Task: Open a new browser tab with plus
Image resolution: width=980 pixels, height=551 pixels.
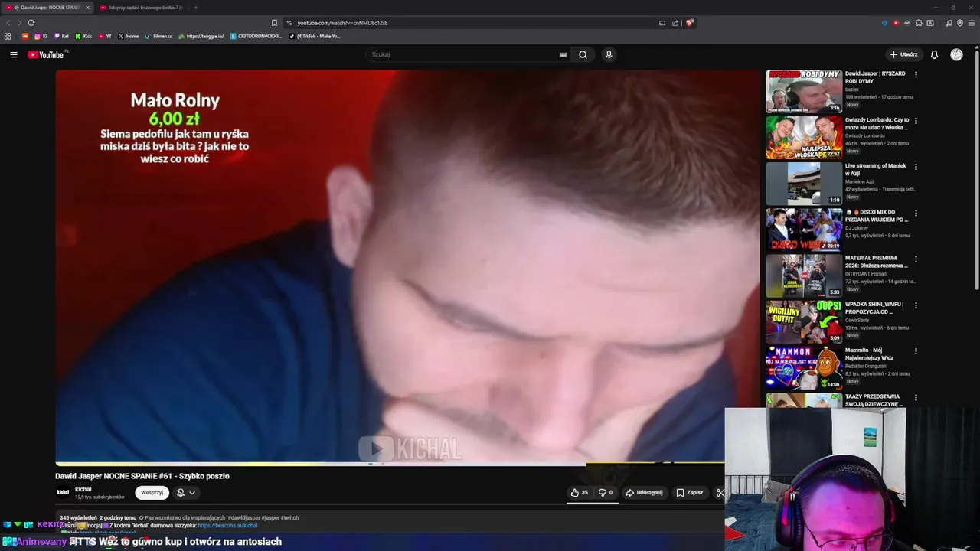Action: (x=195, y=8)
